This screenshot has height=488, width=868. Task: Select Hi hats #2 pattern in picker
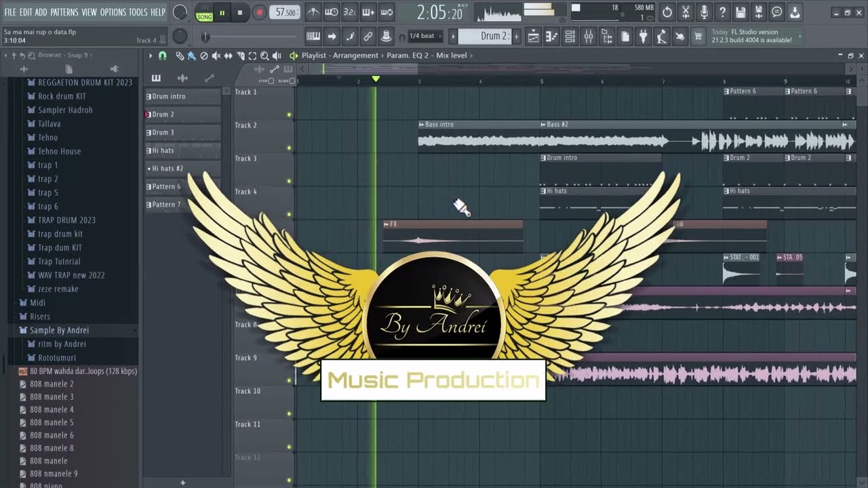click(x=183, y=168)
